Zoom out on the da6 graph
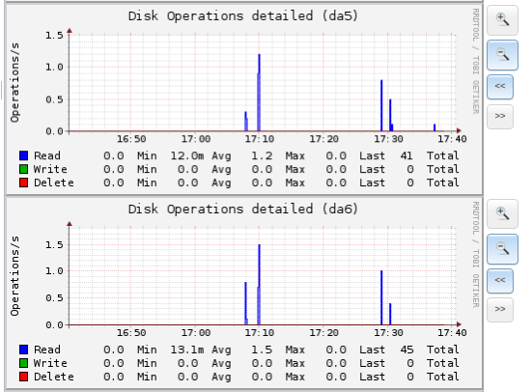This screenshot has height=392, width=532. click(502, 249)
